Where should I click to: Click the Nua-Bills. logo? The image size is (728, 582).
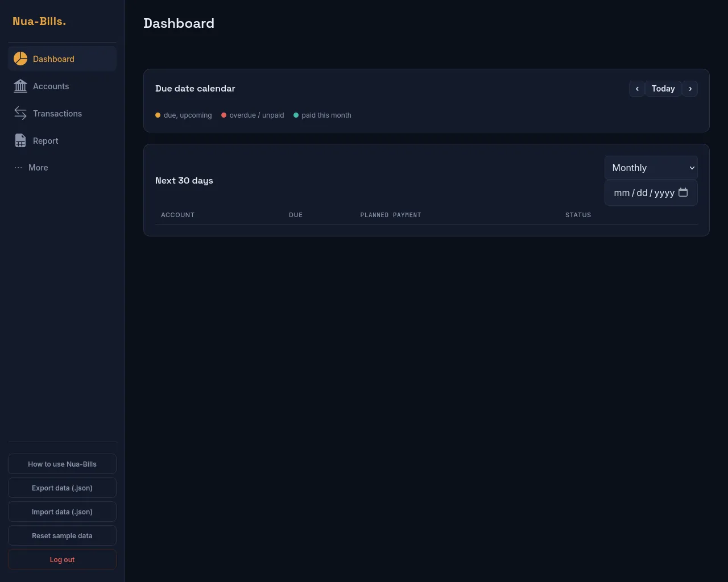39,21
